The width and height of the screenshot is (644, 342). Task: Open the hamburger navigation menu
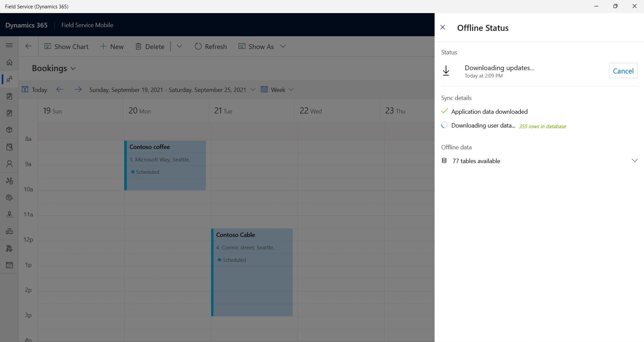[x=9, y=45]
